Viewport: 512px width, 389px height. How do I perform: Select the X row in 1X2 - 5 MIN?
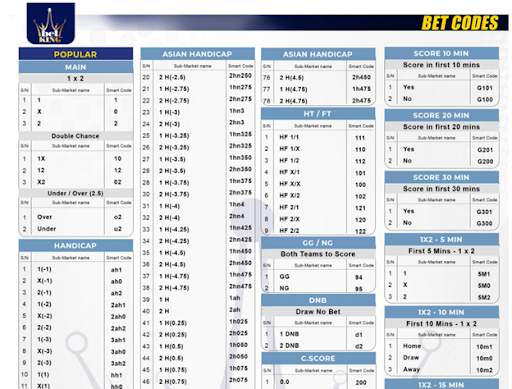click(442, 285)
